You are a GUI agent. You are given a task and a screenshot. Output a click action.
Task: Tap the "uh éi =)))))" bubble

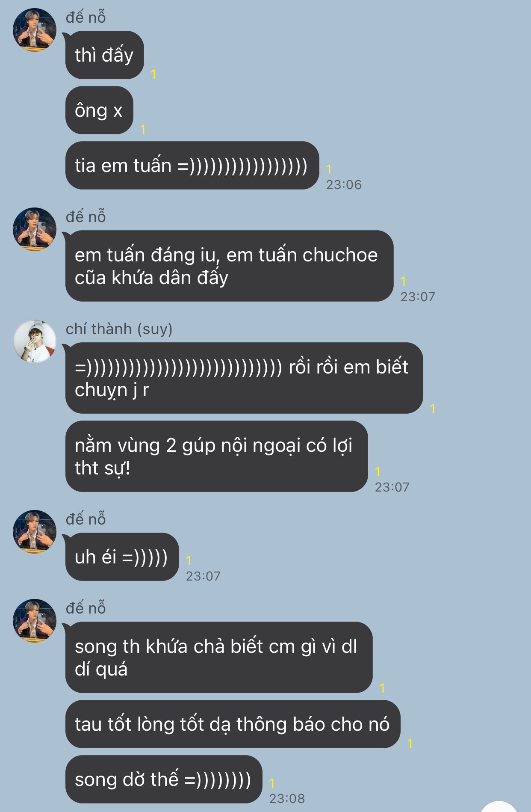122,557
